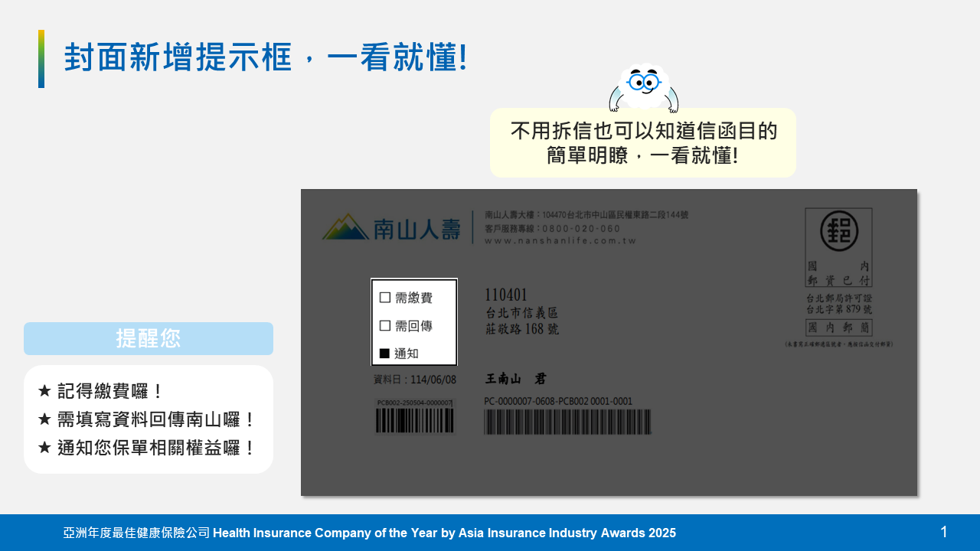Click the gradient color bar beside title
Image resolution: width=980 pixels, height=551 pixels.
(41, 59)
